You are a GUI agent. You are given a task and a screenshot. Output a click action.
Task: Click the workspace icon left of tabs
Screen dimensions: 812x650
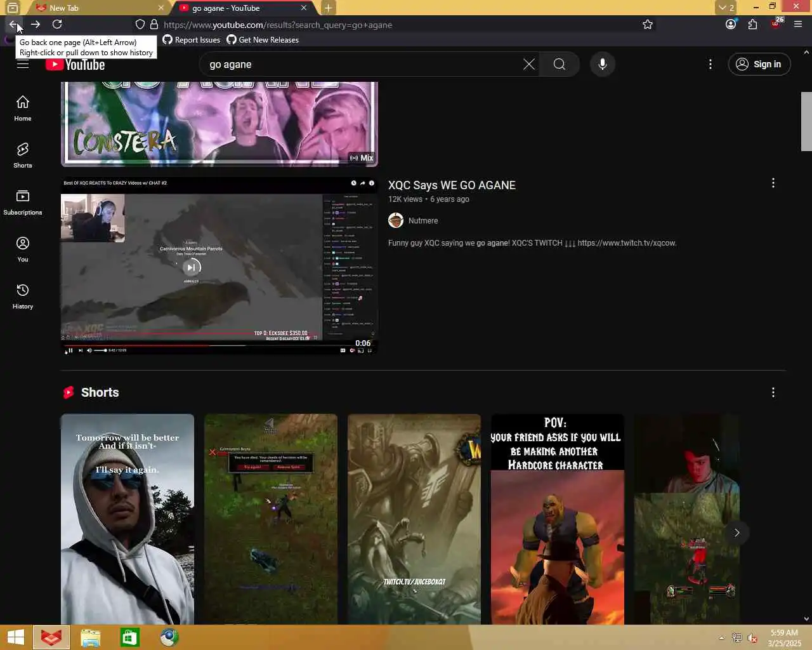tap(13, 8)
